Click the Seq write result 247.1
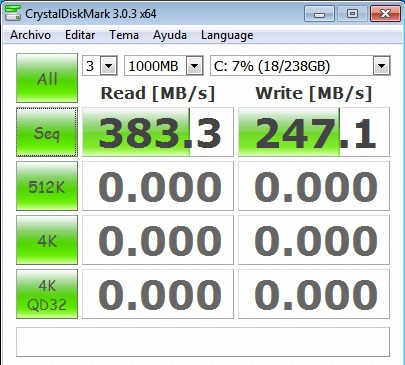Viewport: 405px width, 365px height. click(314, 132)
